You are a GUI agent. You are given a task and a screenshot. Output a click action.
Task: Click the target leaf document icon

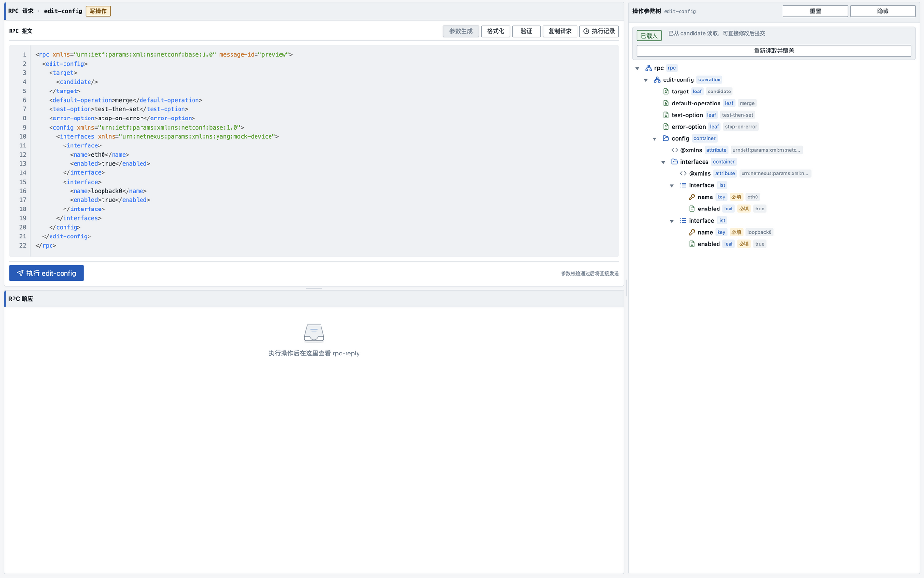pyautogui.click(x=666, y=92)
